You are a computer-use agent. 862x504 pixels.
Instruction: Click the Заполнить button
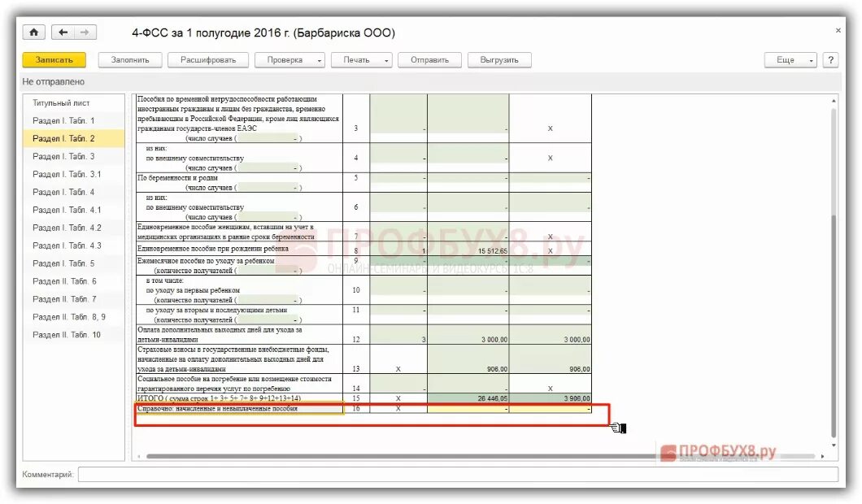(129, 59)
